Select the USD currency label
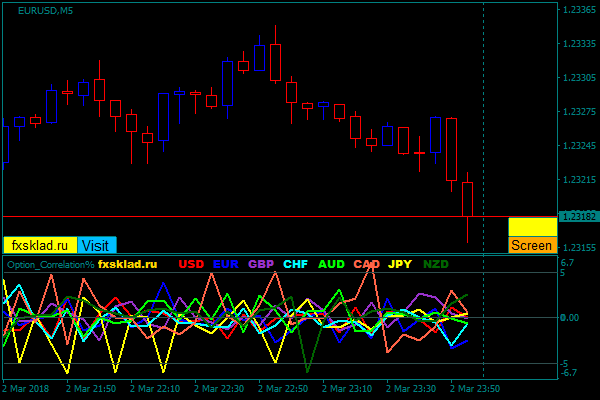The width and height of the screenshot is (600, 400). pyautogui.click(x=191, y=264)
